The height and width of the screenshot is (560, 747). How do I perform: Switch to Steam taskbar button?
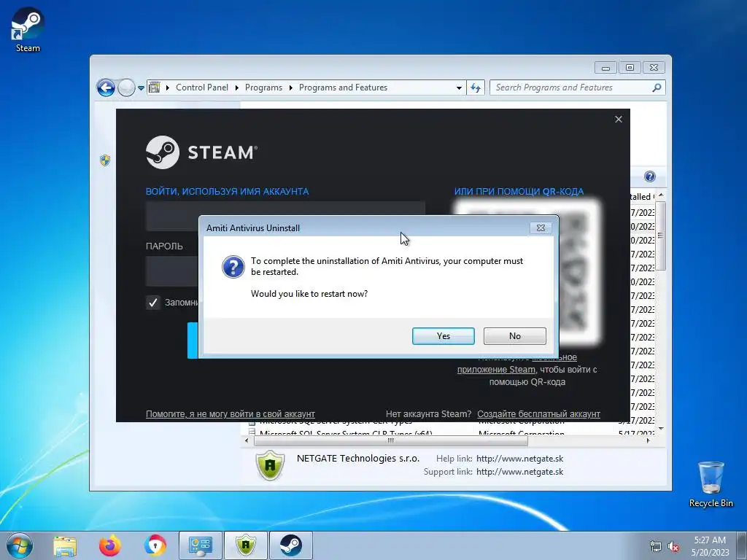point(291,545)
